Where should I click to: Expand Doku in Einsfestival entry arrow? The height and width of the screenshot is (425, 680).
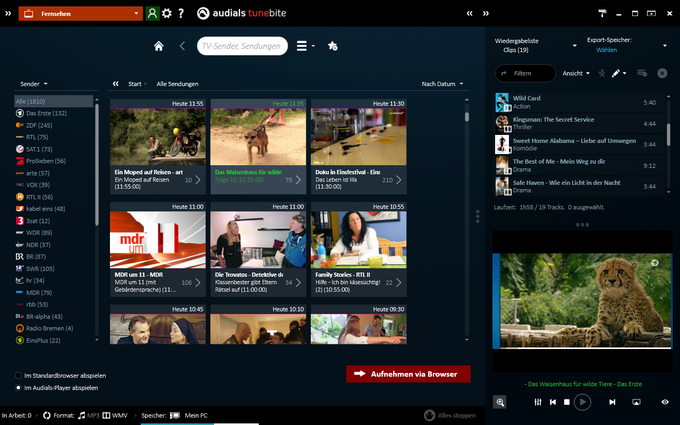point(398,180)
